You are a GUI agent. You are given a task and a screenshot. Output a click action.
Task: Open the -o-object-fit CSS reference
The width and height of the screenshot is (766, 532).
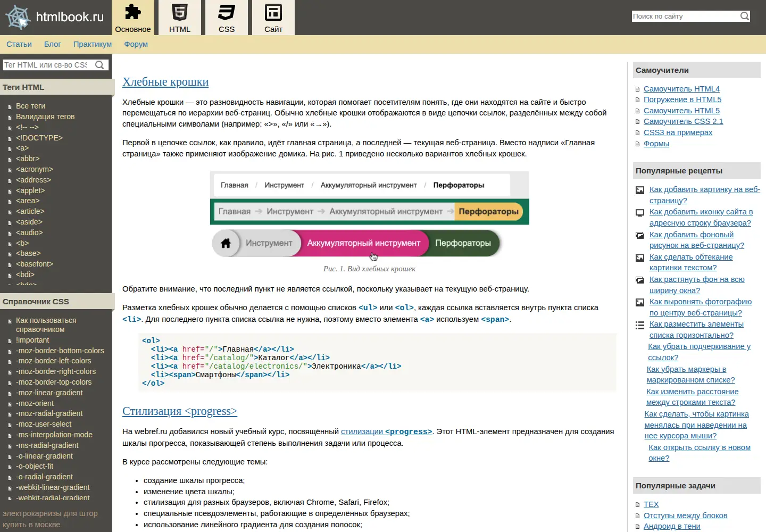[35, 466]
